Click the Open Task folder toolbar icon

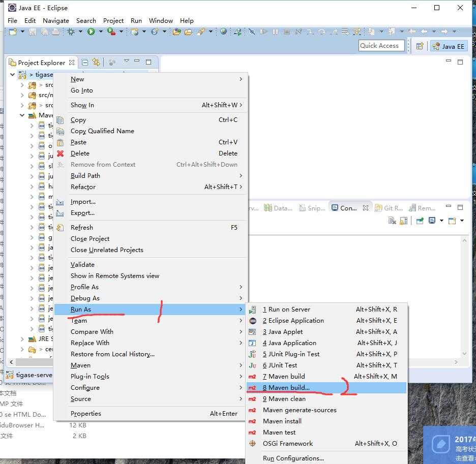coord(188,32)
